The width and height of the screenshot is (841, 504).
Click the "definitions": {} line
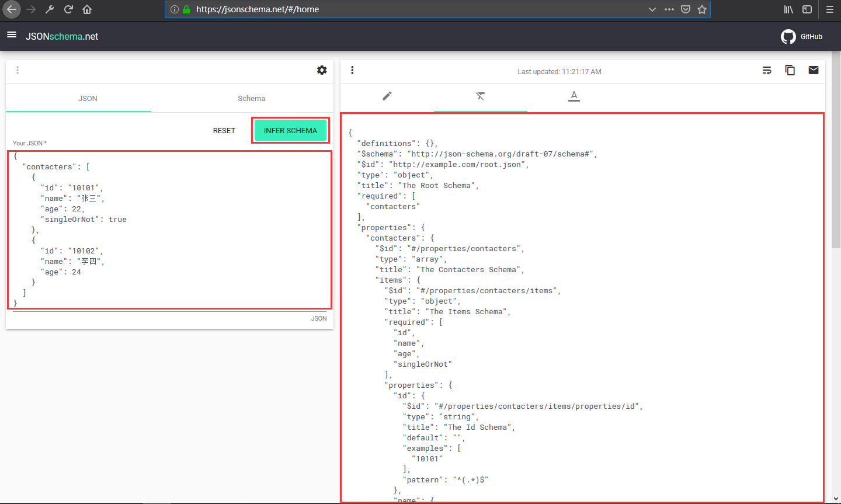397,144
